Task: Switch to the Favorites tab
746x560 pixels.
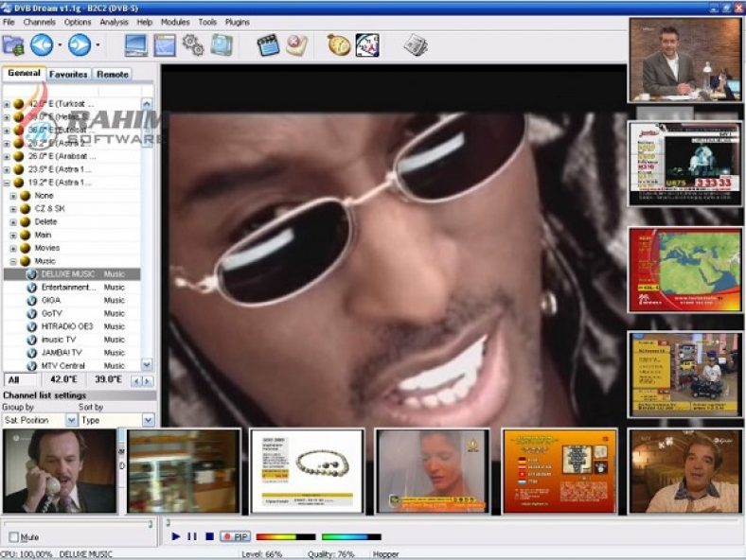Action: pos(68,74)
